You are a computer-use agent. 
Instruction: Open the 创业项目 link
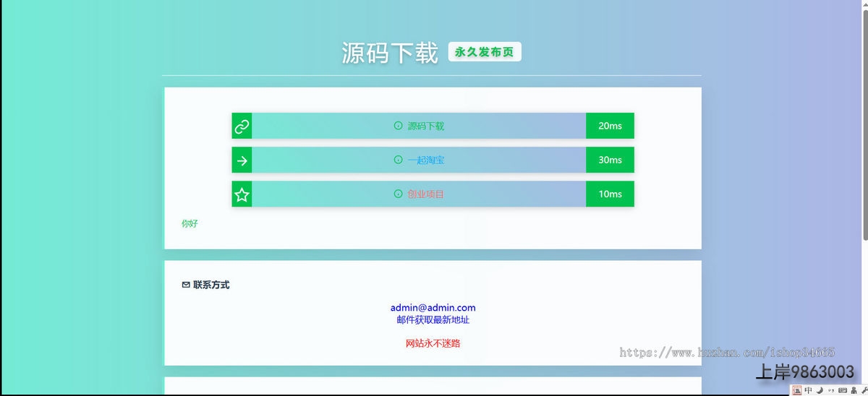coord(426,194)
